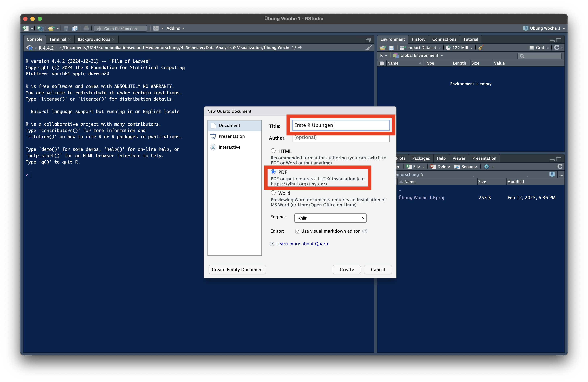Image resolution: width=588 pixels, height=382 pixels.
Task: Click the Load workspace folder icon in the Environment pane
Action: coord(383,48)
